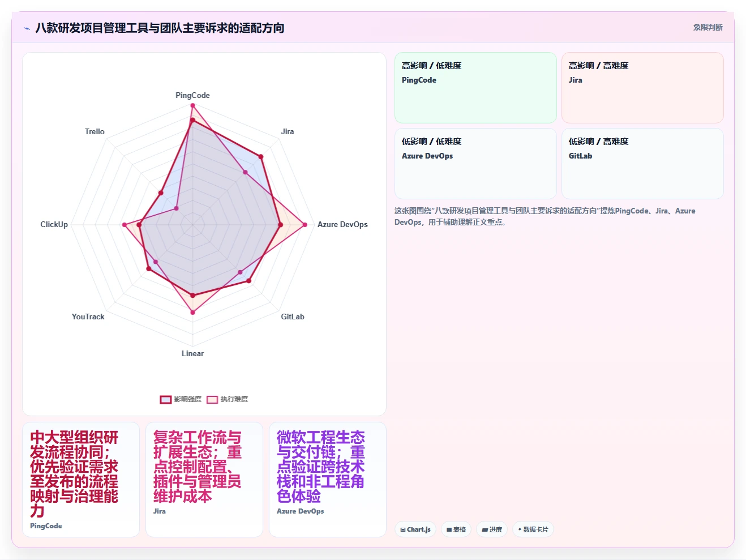The height and width of the screenshot is (560, 746).
Task: Click the description paragraph under the quadrants
Action: click(x=545, y=216)
